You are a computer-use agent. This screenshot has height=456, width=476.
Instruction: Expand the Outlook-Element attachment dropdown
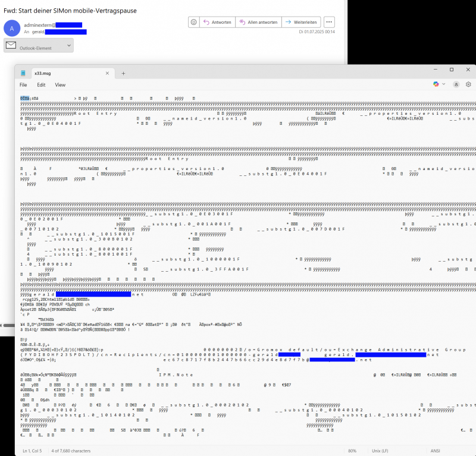coord(69,46)
